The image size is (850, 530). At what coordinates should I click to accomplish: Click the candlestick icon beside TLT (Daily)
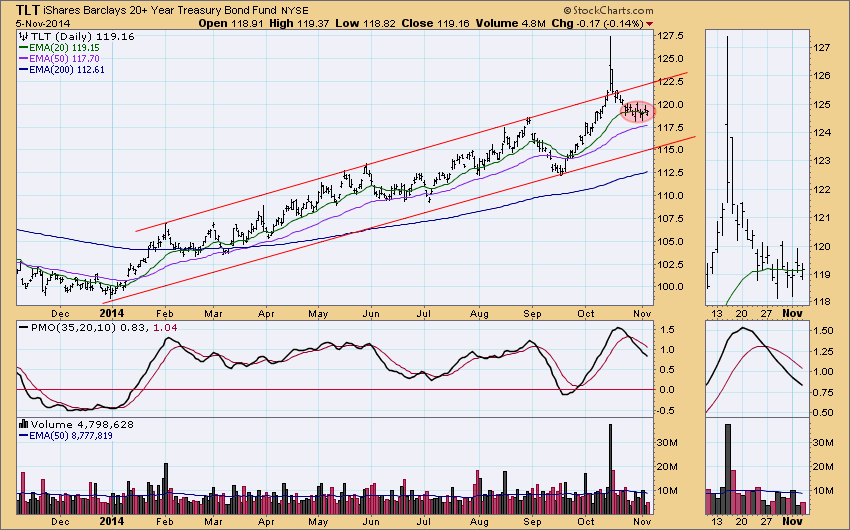point(23,36)
